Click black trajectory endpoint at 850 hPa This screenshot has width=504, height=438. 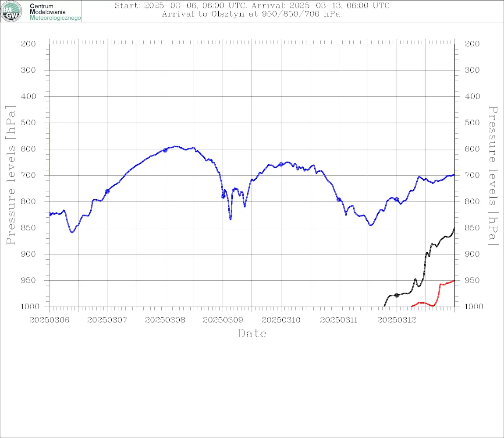pos(454,229)
